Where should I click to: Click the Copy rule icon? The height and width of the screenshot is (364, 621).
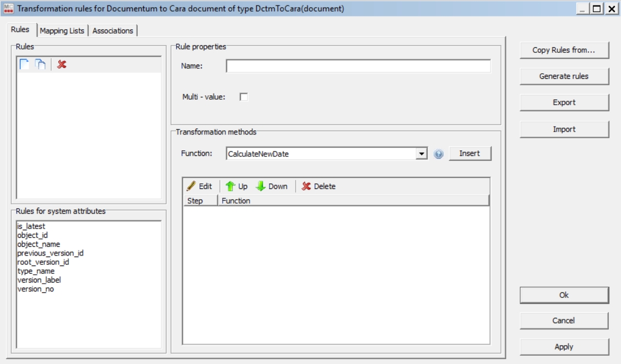(x=40, y=65)
